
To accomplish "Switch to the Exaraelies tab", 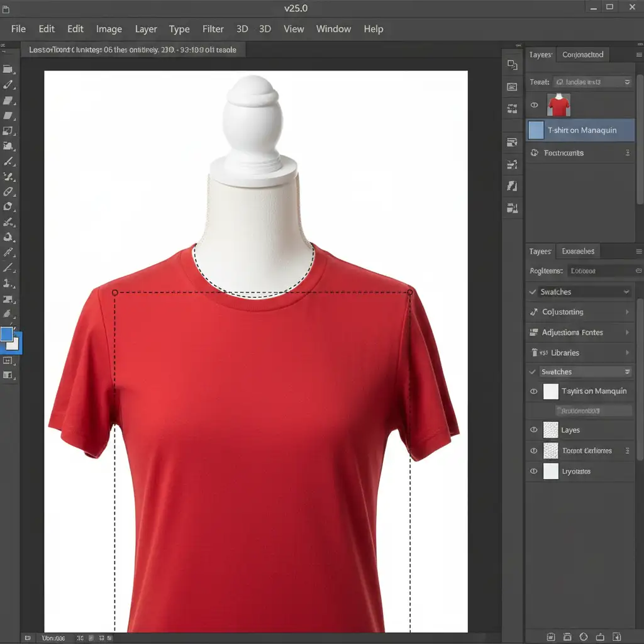I will 577,251.
